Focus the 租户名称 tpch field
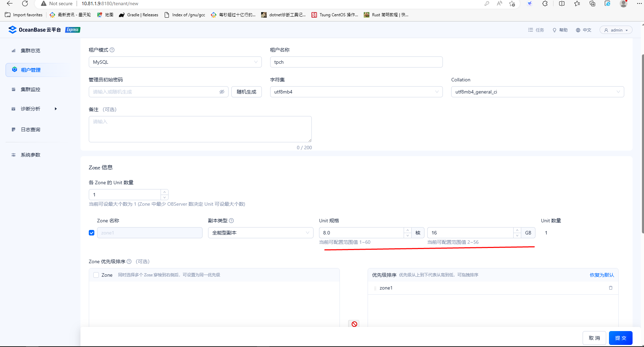The height and width of the screenshot is (347, 644). (x=356, y=62)
